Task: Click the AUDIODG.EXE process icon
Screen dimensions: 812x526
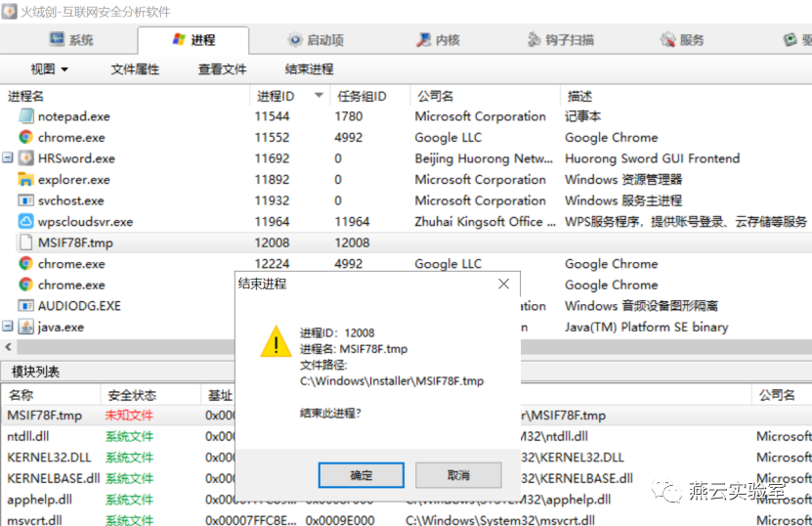Action: pos(25,306)
